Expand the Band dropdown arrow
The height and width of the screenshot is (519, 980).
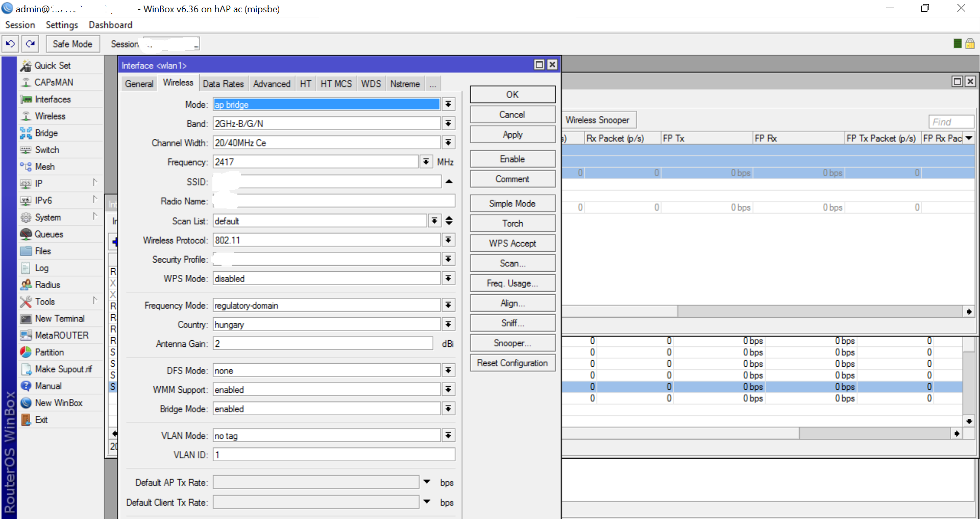448,123
